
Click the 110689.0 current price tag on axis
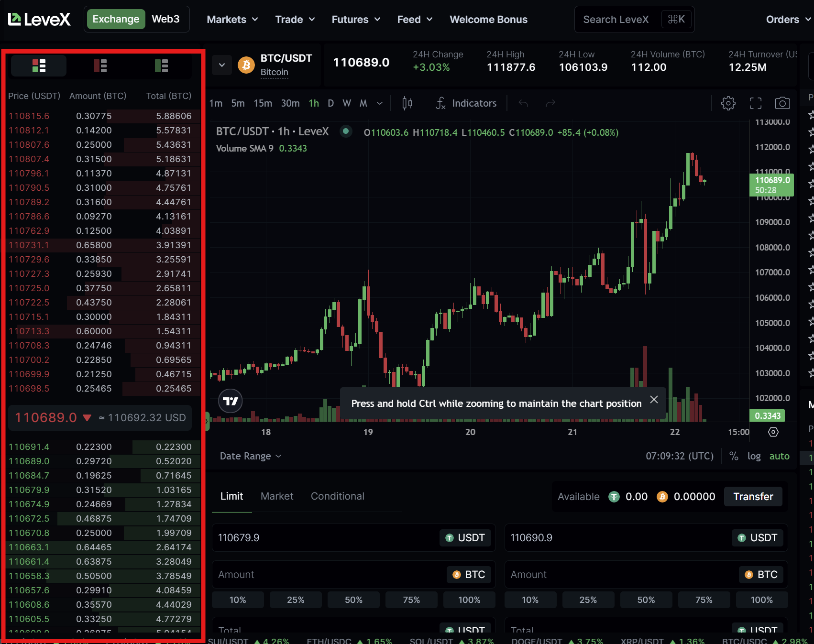771,185
